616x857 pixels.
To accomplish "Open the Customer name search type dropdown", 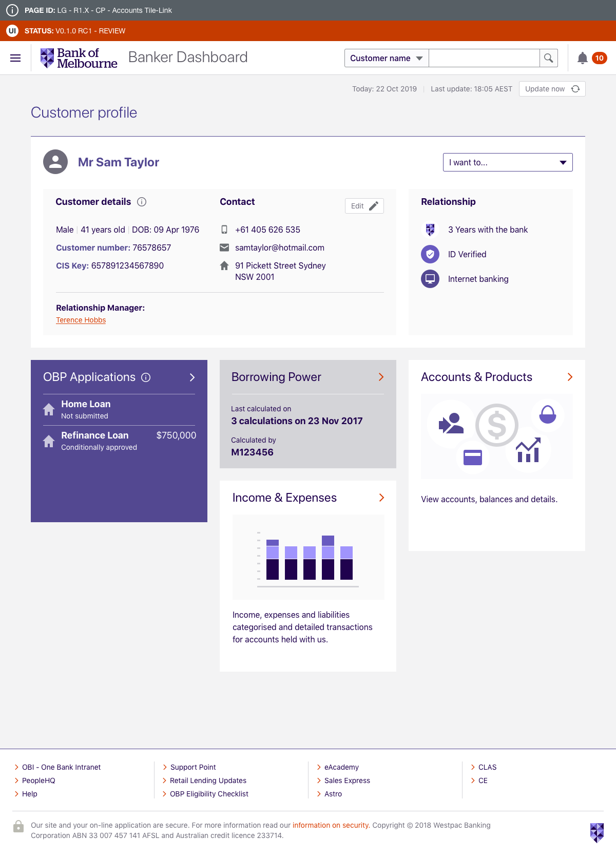I will [x=387, y=58].
